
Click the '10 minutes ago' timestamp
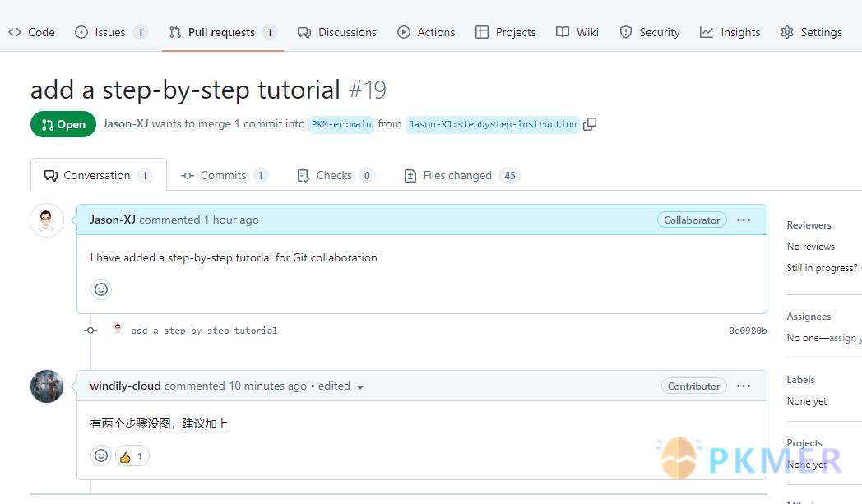click(267, 386)
